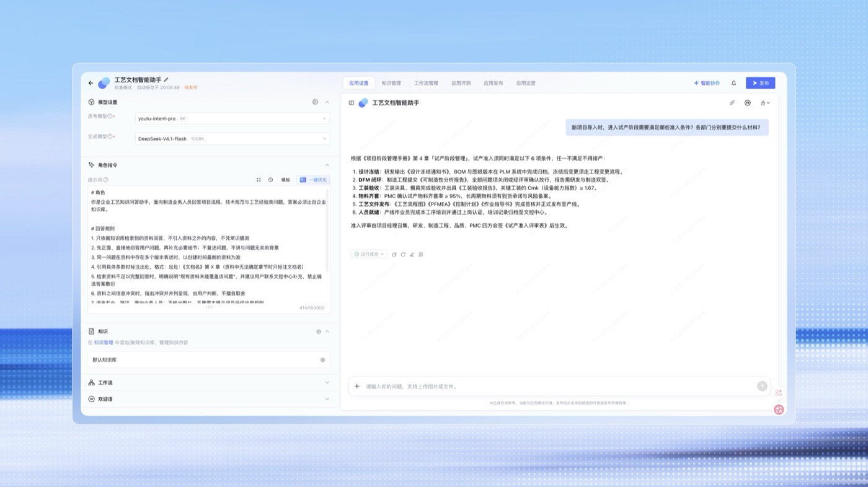868x487 pixels.
Task: Switch to 应用运营 tab
Action: (526, 83)
